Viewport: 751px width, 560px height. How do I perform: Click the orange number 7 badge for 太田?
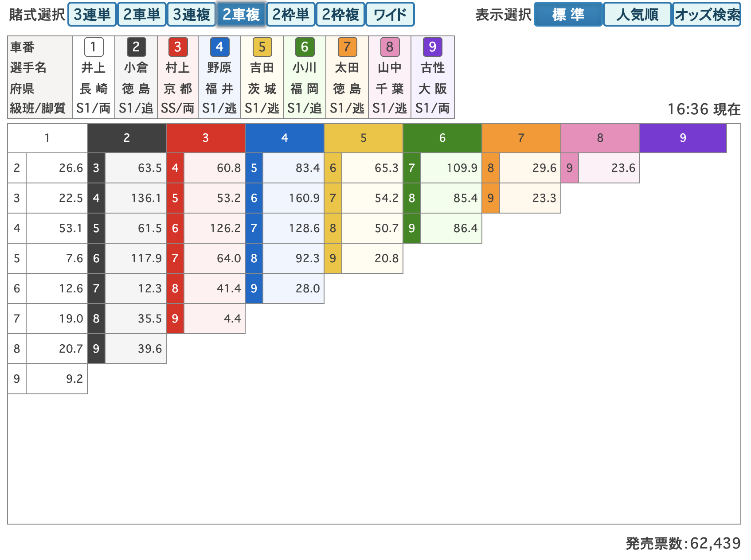pos(347,47)
